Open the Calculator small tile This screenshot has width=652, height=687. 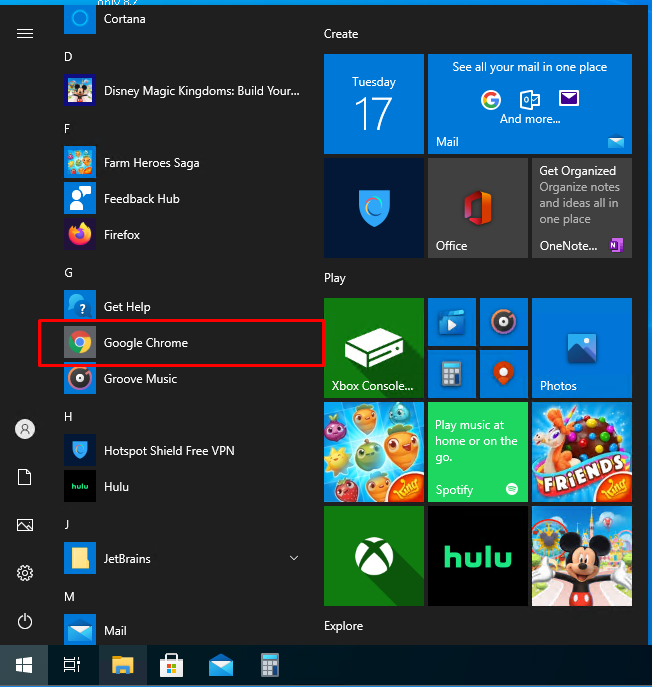(452, 374)
